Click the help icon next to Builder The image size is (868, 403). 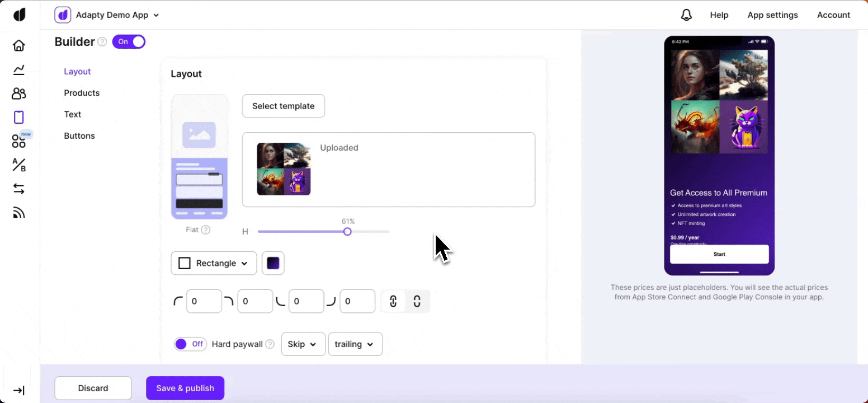(x=102, y=42)
